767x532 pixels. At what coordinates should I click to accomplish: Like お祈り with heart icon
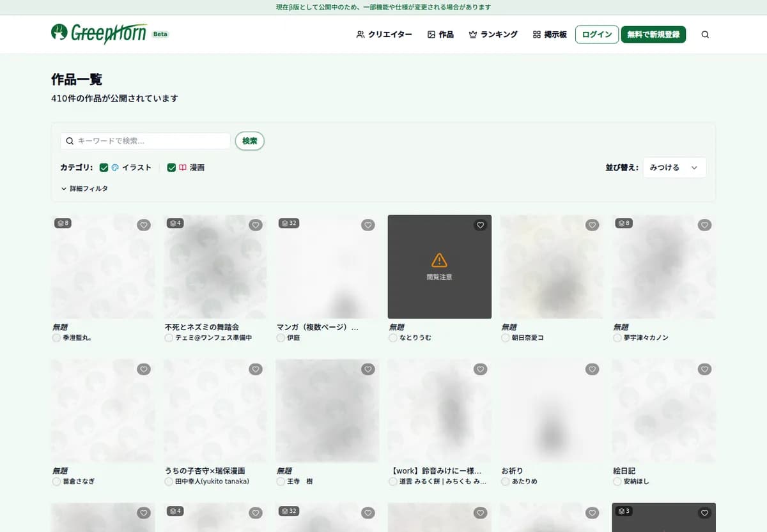[593, 369]
